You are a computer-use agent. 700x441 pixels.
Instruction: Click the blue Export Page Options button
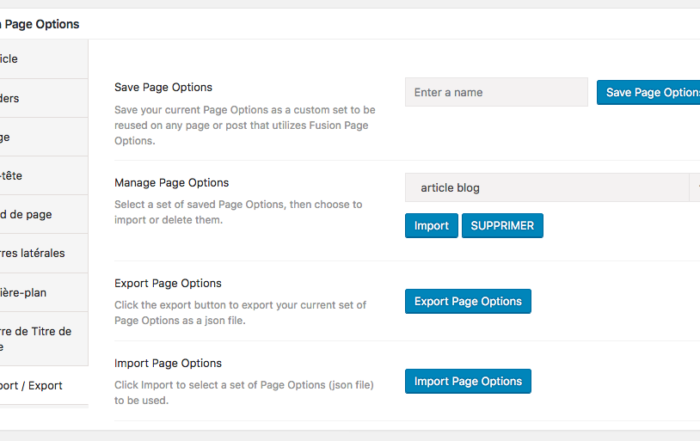(x=468, y=301)
